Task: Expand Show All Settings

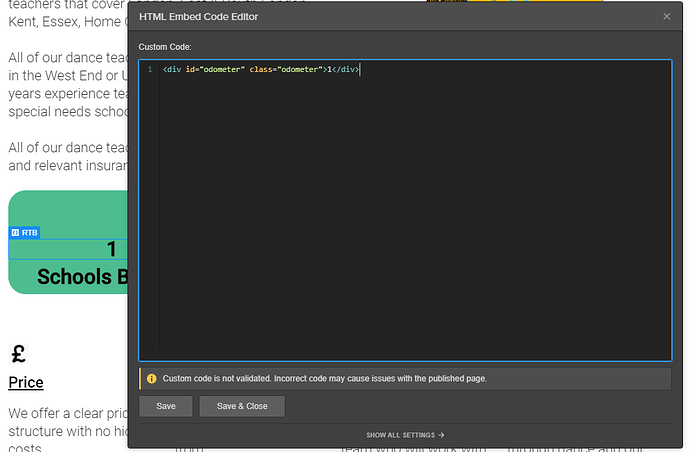Action: 405,435
